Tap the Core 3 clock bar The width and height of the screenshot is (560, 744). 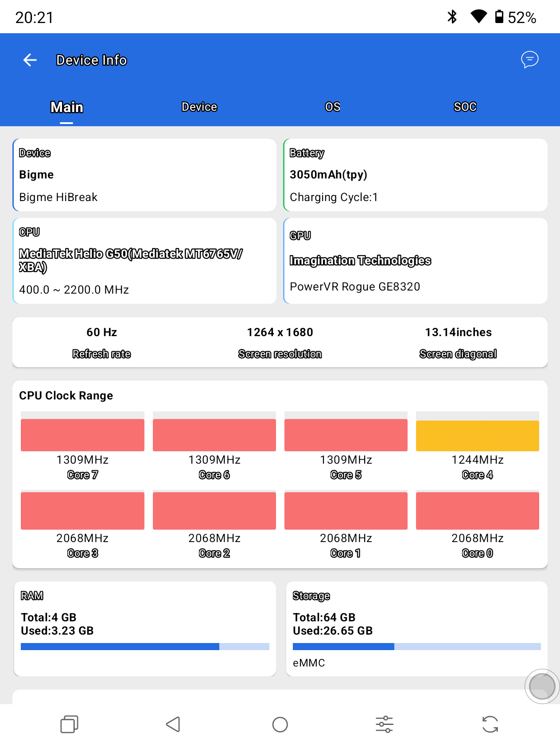[82, 511]
